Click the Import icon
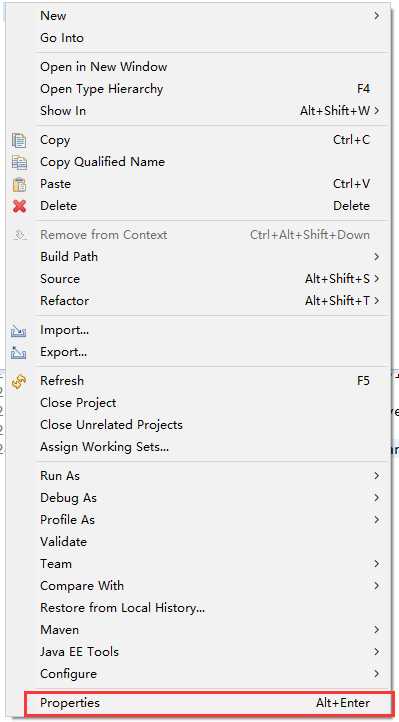 pos(18,331)
